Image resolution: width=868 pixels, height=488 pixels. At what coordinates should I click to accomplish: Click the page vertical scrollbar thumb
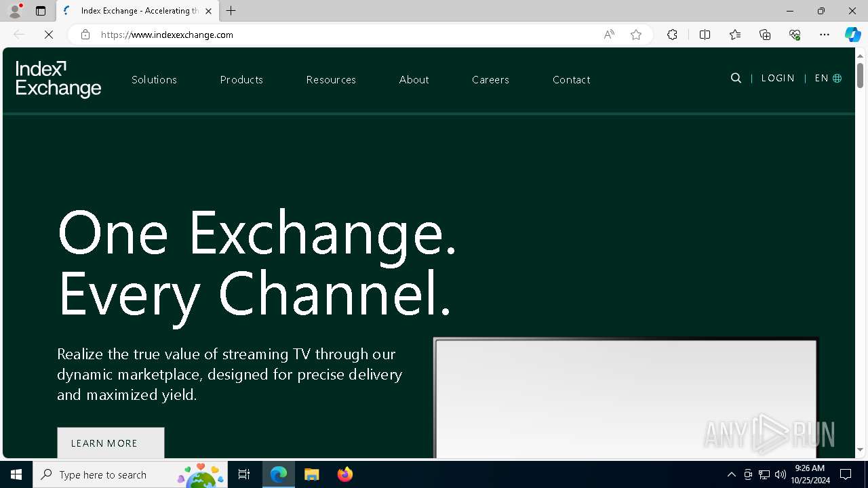click(x=860, y=75)
